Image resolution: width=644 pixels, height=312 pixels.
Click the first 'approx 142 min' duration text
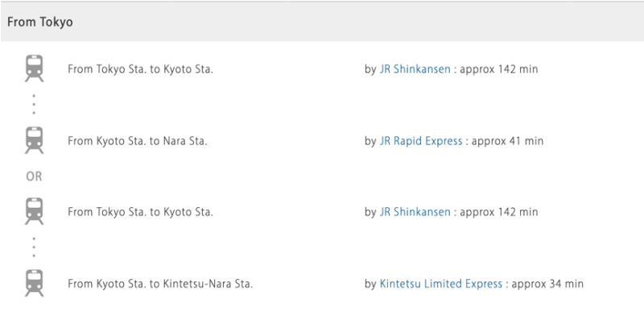coord(498,69)
